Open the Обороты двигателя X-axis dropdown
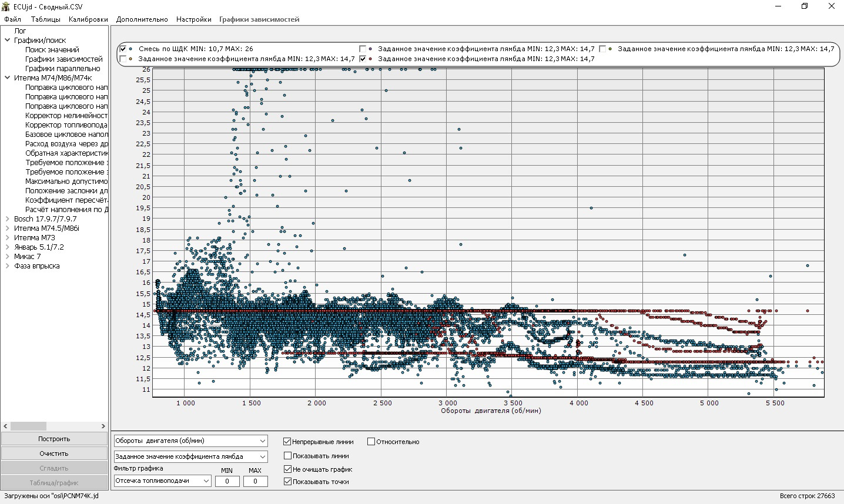The height and width of the screenshot is (504, 844). (190, 441)
